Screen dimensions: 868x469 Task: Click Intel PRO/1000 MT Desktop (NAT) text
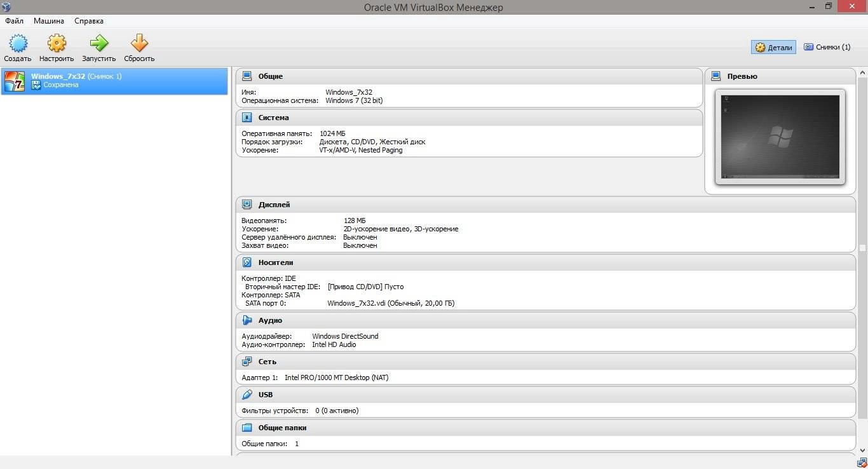click(336, 377)
